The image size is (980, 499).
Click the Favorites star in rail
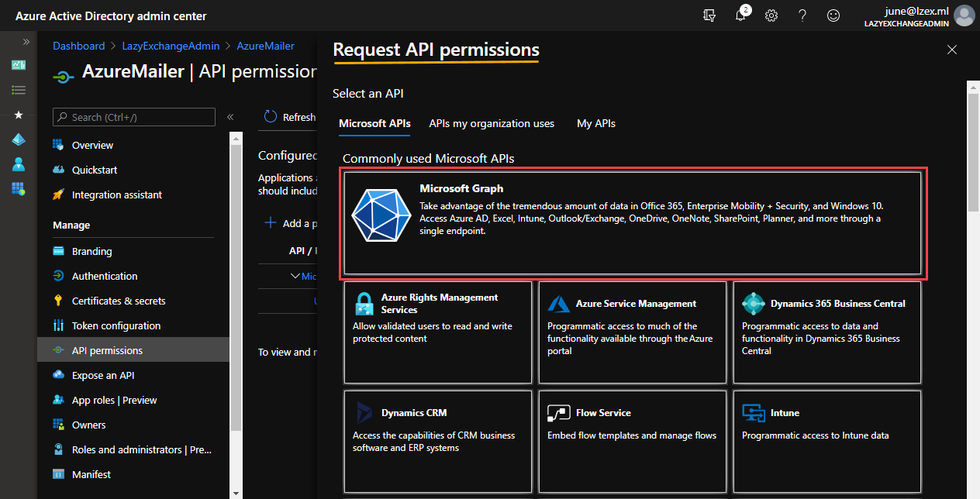(19, 115)
